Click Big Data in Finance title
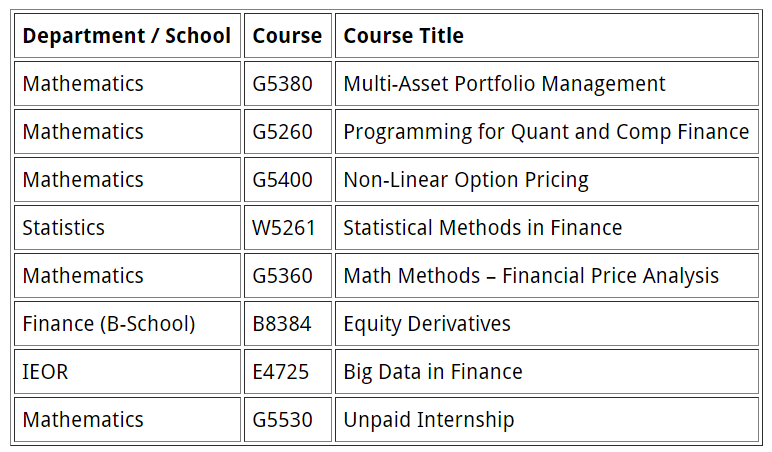The height and width of the screenshot is (452, 772). point(433,372)
